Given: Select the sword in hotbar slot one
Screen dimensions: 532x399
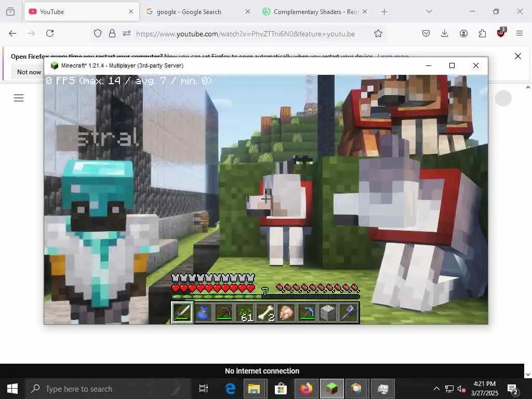Looking at the screenshot, I should click(182, 312).
